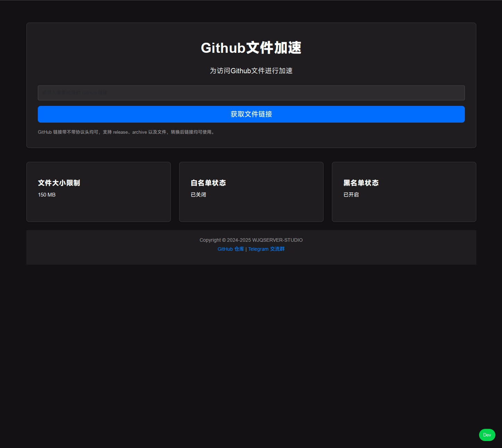This screenshot has height=448, width=502.
Task: Click the 黑名单状态 card title
Action: point(361,183)
